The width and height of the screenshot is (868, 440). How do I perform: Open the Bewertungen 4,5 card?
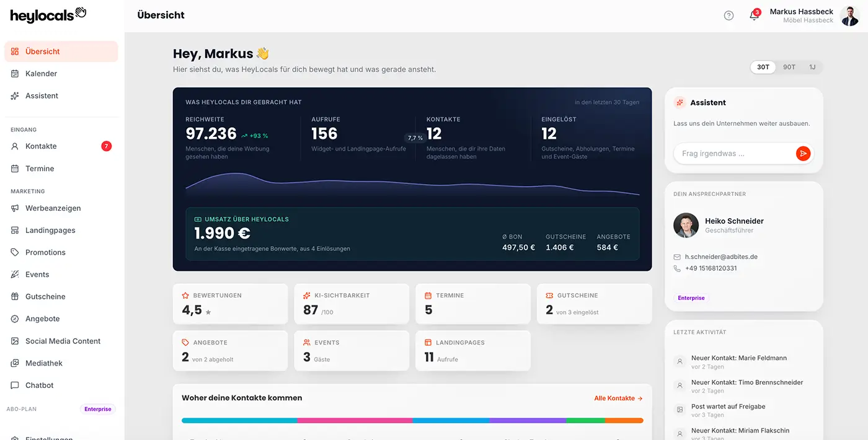pyautogui.click(x=230, y=304)
